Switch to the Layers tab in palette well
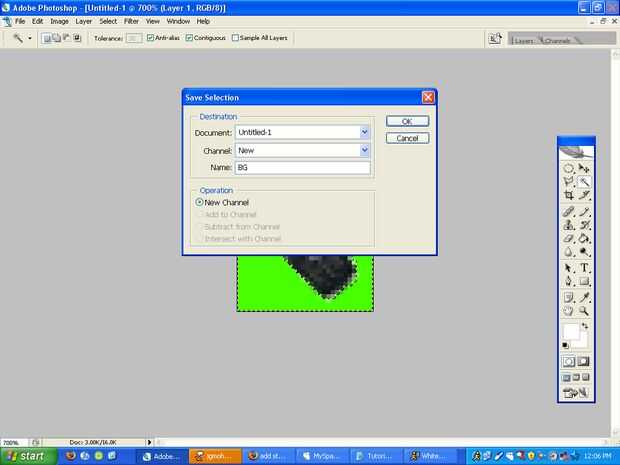The width and height of the screenshot is (620, 465). [524, 40]
